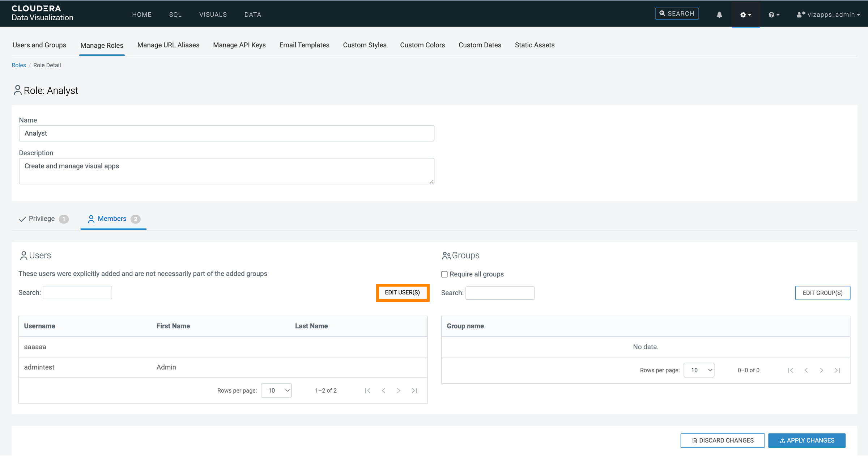This screenshot has height=469, width=868.
Task: Go to next page of Users table
Action: click(399, 390)
